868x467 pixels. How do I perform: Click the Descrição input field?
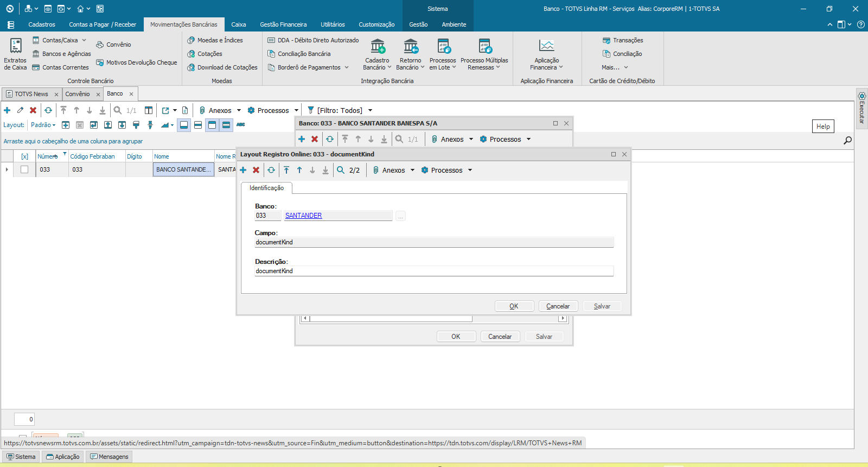[x=434, y=271]
